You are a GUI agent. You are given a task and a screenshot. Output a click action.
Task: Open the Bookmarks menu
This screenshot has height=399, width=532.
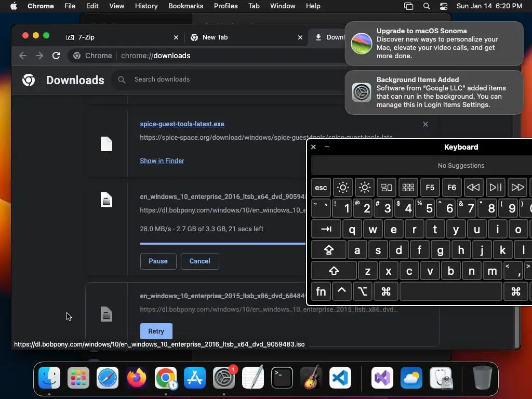186,6
